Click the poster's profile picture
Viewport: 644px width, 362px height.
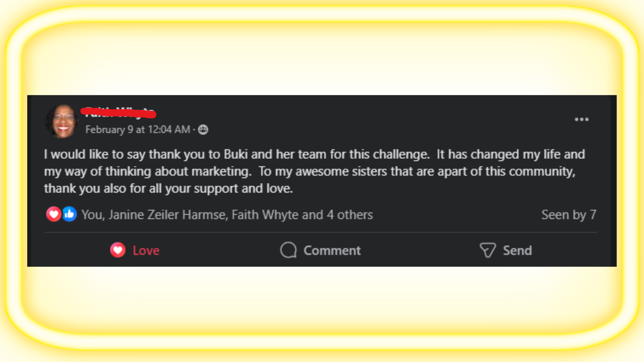(62, 121)
